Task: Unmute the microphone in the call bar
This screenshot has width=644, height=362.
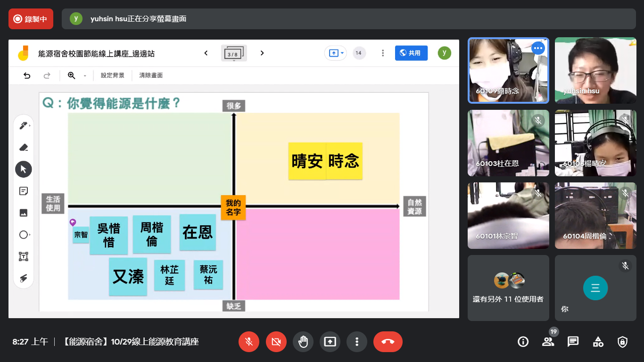Action: click(x=249, y=342)
